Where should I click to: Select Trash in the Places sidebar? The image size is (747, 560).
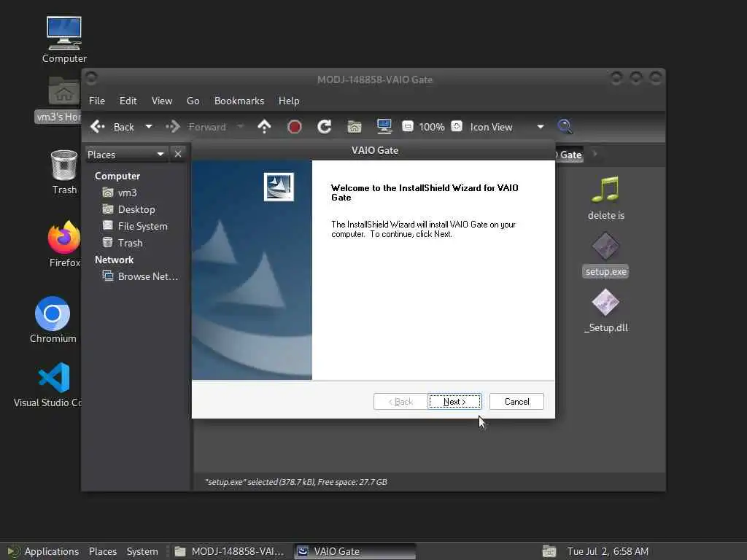point(130,243)
